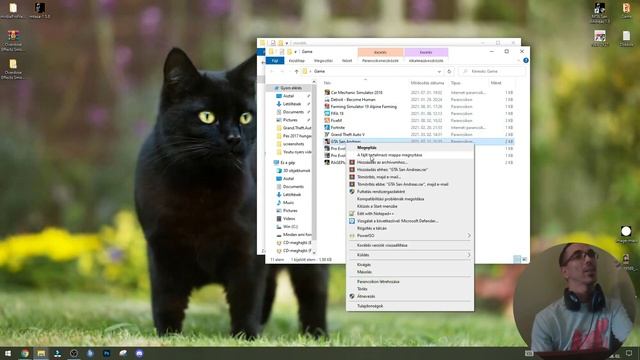
Task: Open the Windows Start menu
Action: 8,353
